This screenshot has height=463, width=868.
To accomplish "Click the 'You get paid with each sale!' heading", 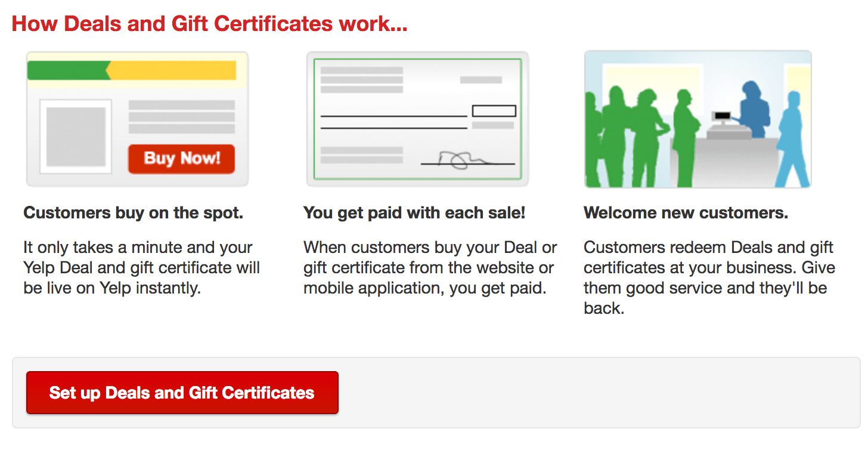I will pyautogui.click(x=414, y=213).
